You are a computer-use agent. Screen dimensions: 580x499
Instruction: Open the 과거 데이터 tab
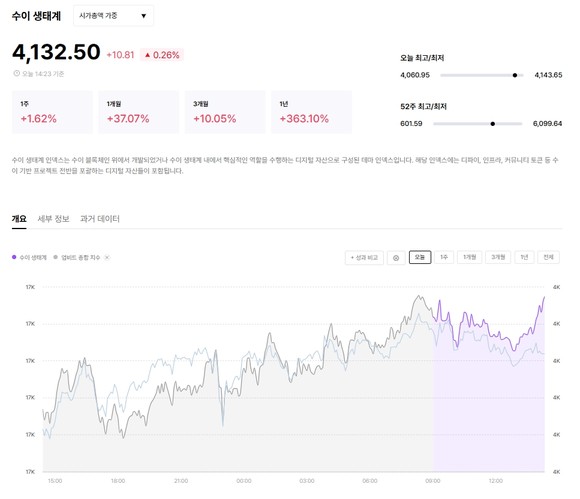pyautogui.click(x=100, y=219)
